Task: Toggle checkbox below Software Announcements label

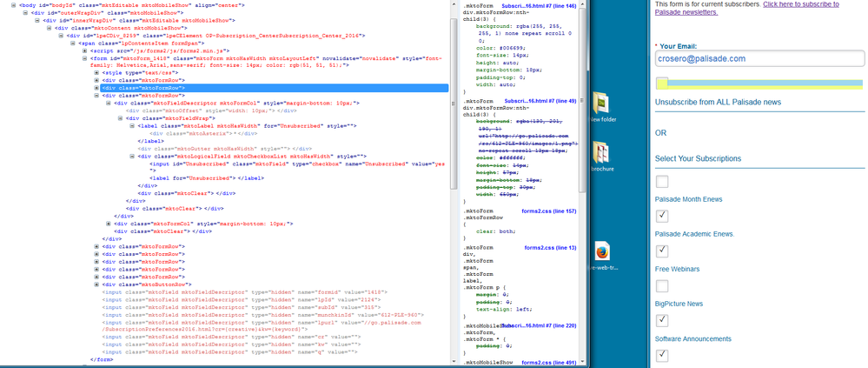Action: point(662,355)
